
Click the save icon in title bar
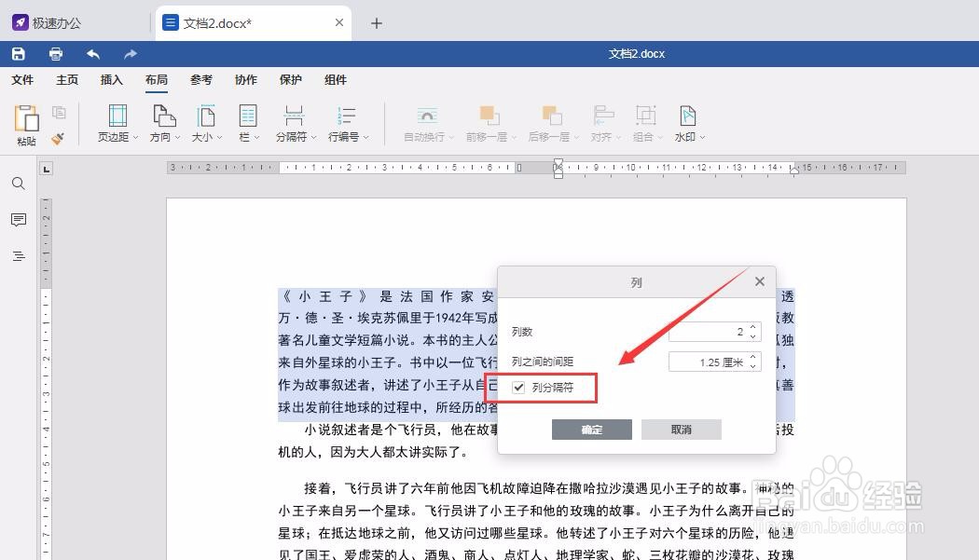point(18,54)
